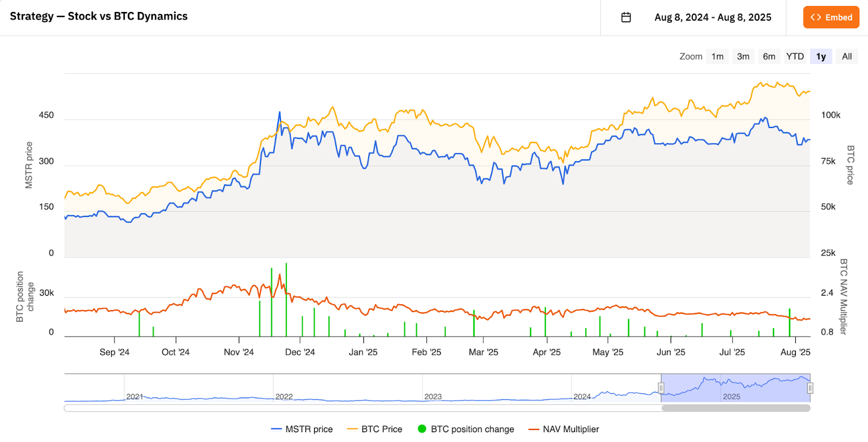Viewport: 868px width, 442px height.
Task: Click the chart title Strategy — Stock vs BTC Dynamics
Action: pyautogui.click(x=99, y=16)
